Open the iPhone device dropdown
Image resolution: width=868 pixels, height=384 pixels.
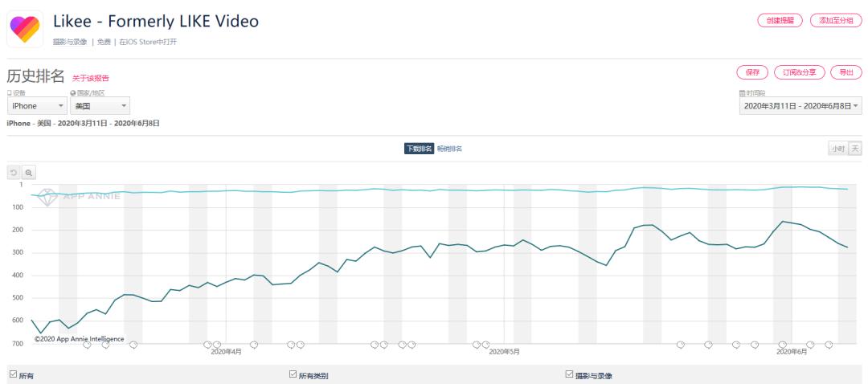click(37, 105)
